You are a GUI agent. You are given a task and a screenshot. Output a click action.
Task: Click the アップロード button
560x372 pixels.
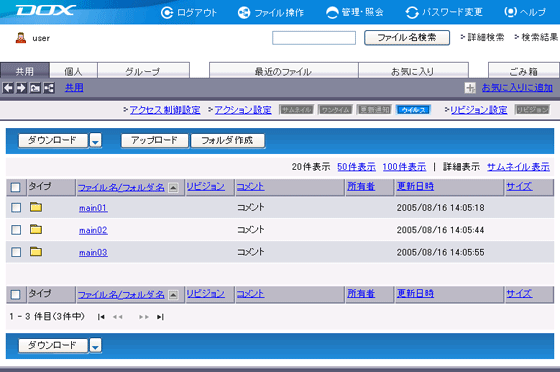pos(154,140)
